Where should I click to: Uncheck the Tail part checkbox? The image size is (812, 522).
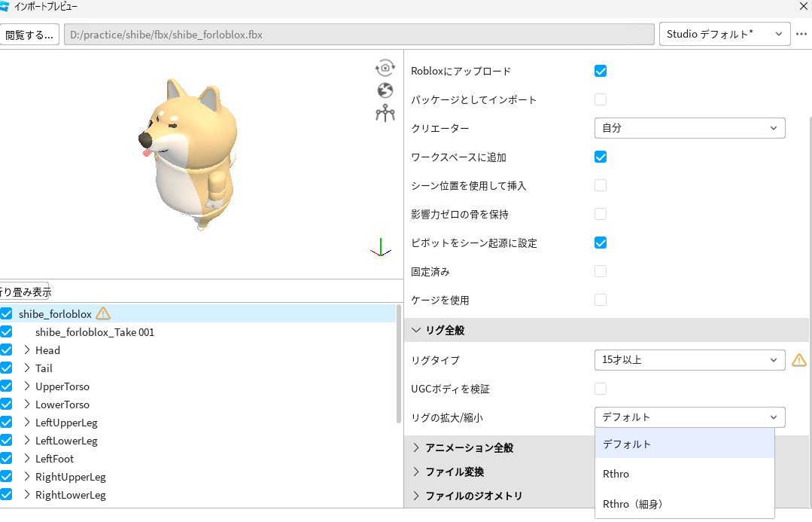6,368
